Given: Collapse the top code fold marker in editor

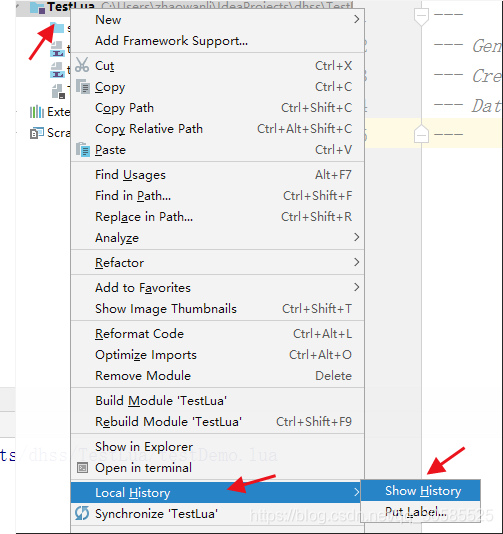Looking at the screenshot, I should (421, 16).
